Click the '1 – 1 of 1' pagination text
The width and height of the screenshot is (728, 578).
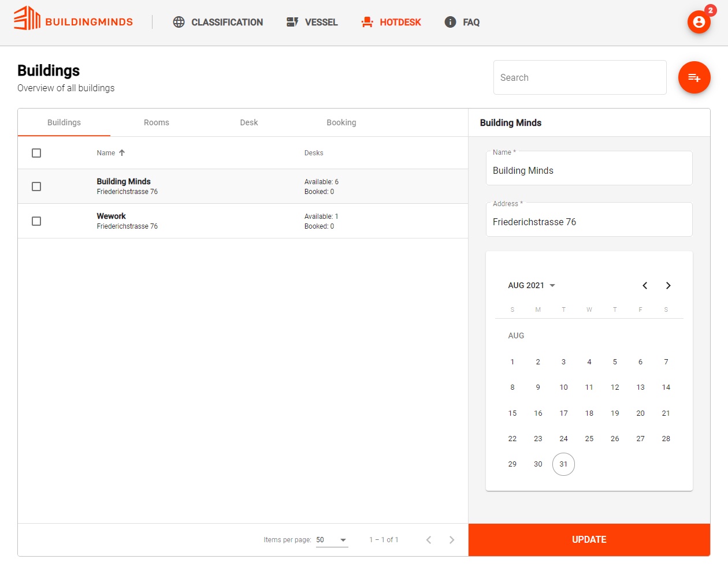pos(384,540)
